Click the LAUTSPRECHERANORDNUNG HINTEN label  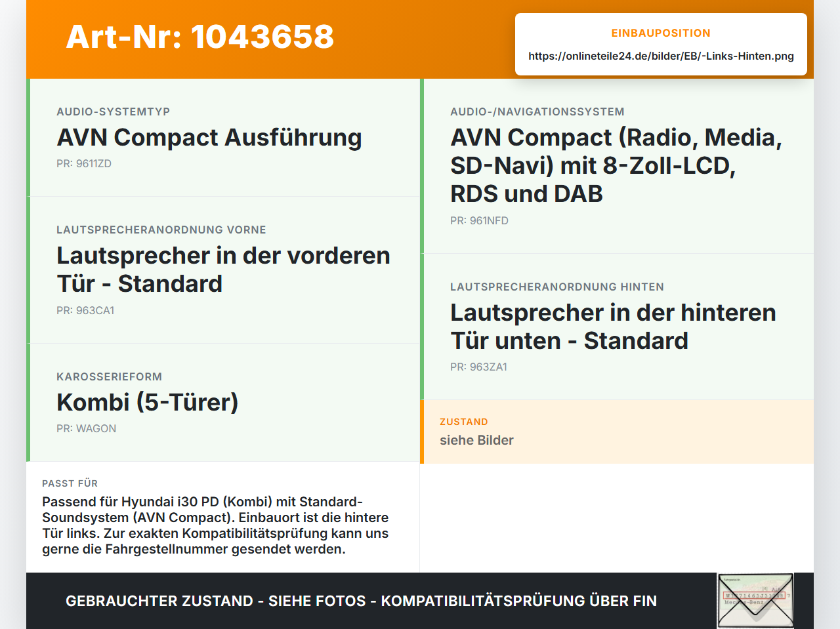click(557, 287)
